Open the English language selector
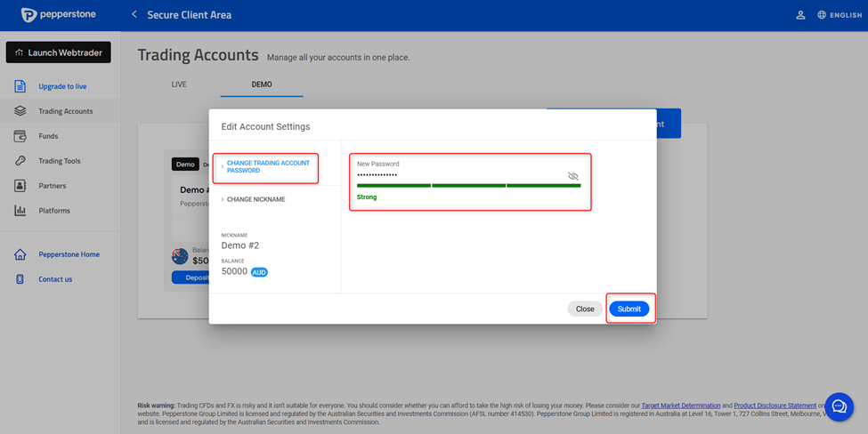Image resolution: width=868 pixels, height=434 pixels. 839,15
